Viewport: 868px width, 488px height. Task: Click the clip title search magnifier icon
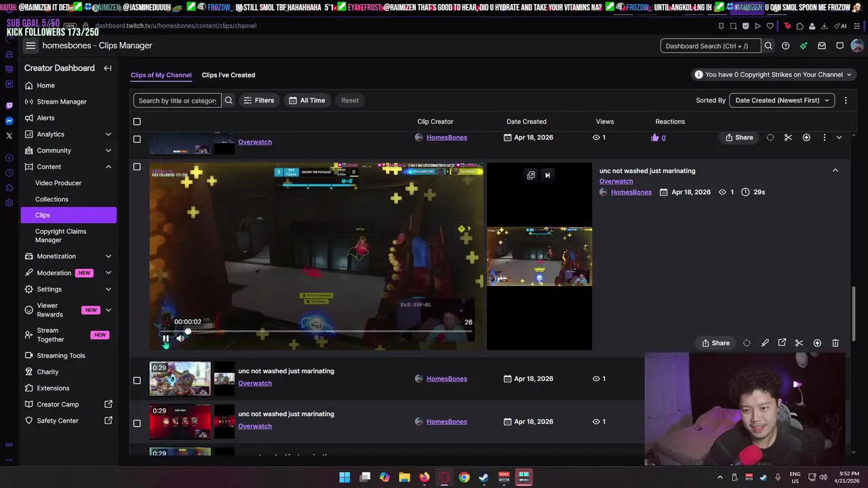[x=229, y=100]
